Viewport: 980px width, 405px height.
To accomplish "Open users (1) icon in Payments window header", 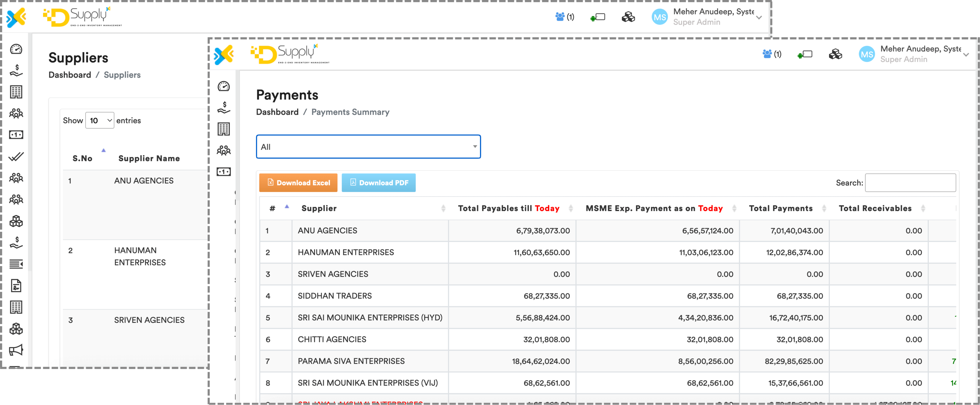I will coord(771,54).
